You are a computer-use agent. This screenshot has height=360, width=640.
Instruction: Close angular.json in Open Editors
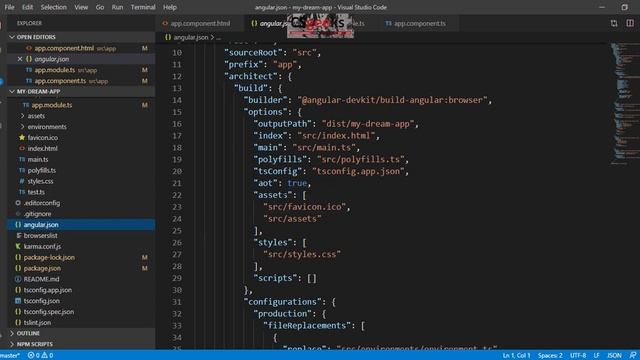click(20, 59)
